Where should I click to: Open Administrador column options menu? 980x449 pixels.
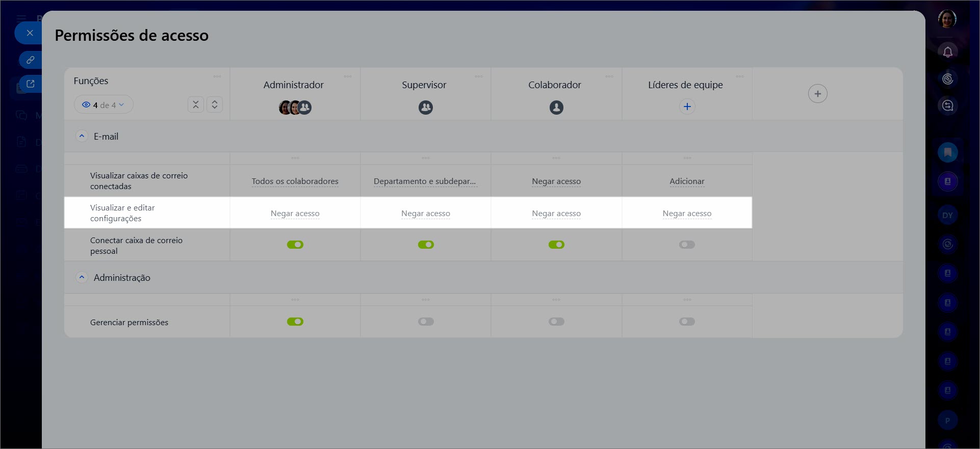pos(348,76)
